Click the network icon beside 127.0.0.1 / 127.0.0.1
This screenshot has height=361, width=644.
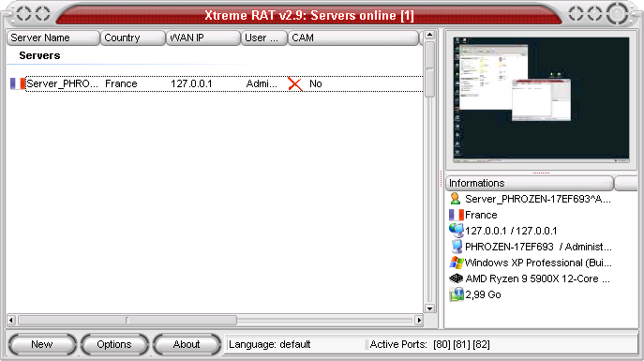(x=456, y=231)
